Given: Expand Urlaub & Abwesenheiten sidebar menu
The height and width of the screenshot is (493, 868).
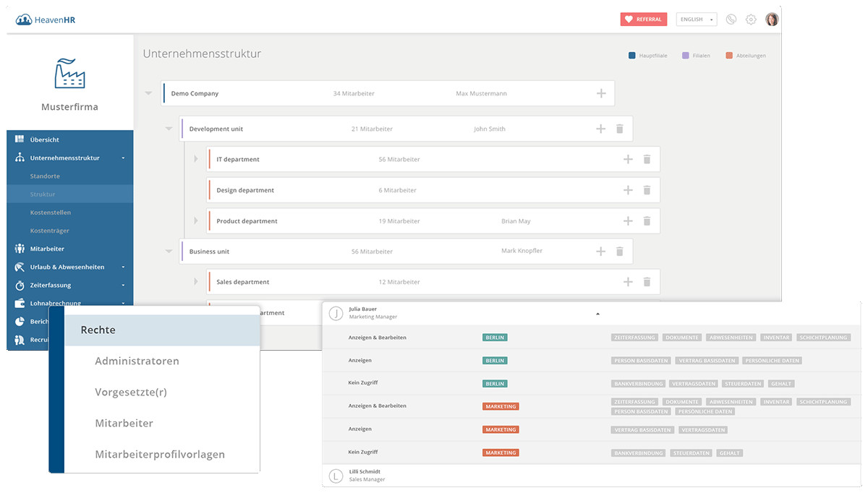Looking at the screenshot, I should point(70,267).
